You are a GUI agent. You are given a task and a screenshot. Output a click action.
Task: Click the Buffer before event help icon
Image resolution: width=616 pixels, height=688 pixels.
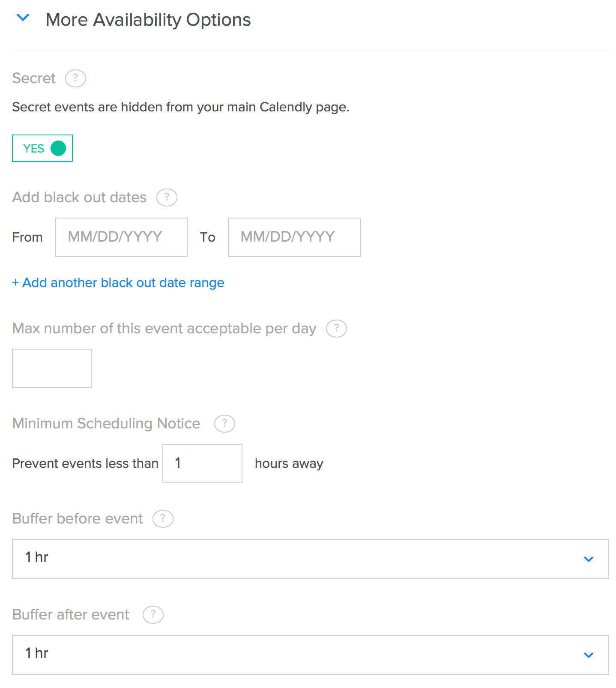pos(163,519)
